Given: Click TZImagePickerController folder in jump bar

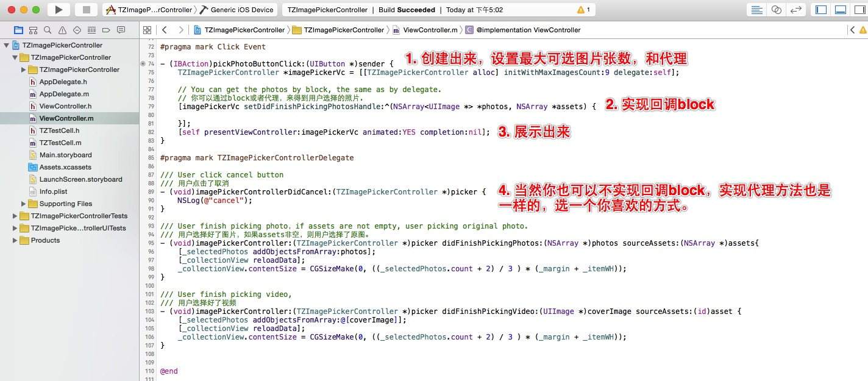Looking at the screenshot, I should click(x=338, y=30).
